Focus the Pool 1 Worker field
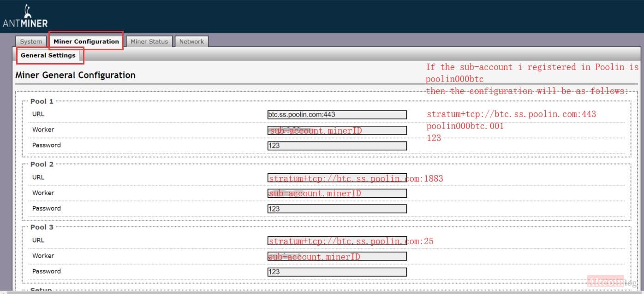The image size is (644, 294). point(337,130)
